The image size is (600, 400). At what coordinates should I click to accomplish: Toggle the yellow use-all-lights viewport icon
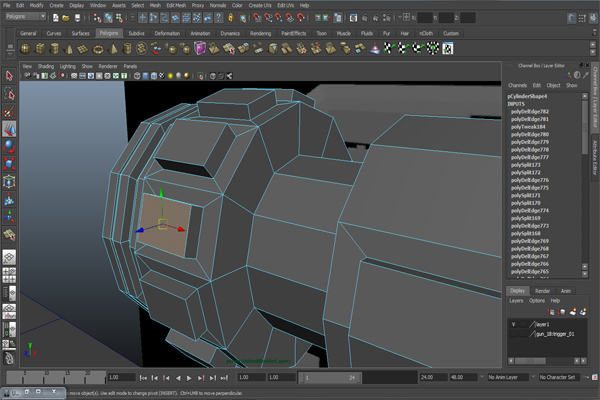(x=170, y=76)
